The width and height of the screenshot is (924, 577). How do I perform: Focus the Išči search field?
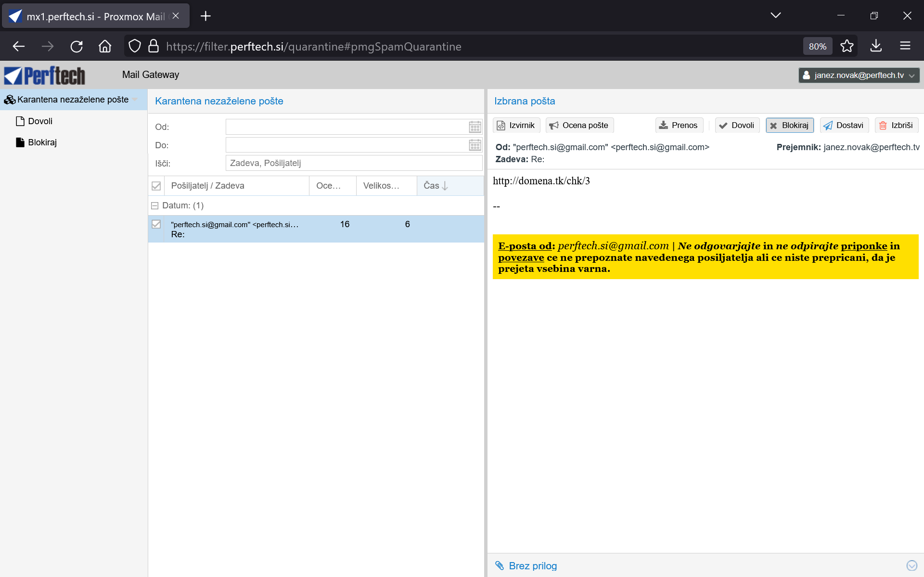(354, 163)
